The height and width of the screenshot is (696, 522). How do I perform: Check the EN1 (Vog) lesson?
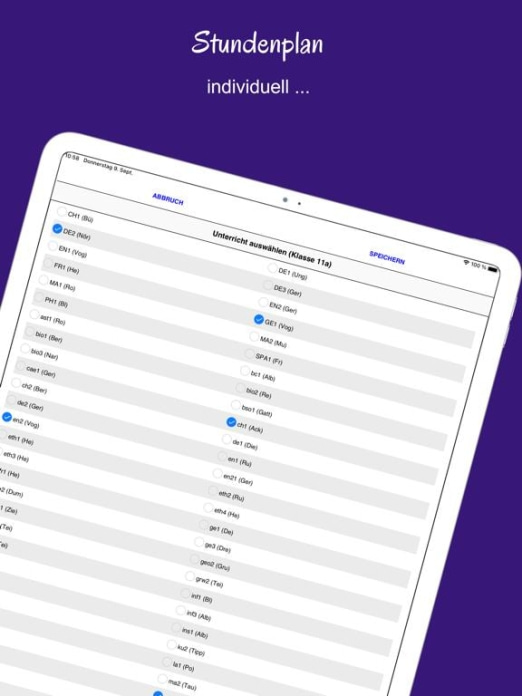click(53, 245)
